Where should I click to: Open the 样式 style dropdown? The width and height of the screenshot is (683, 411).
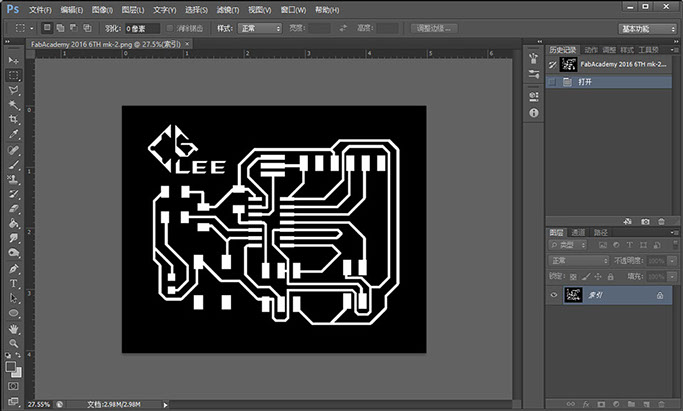click(x=260, y=28)
